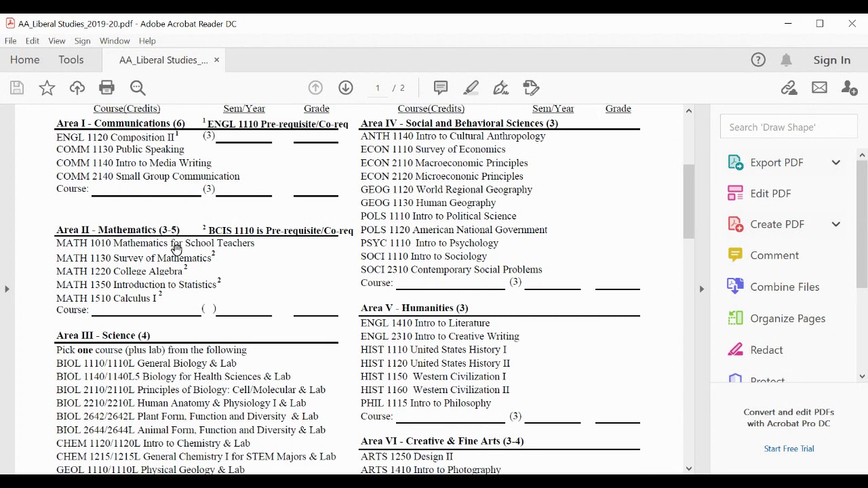Click the Stamp tool icon
This screenshot has width=868, height=488.
point(532,88)
